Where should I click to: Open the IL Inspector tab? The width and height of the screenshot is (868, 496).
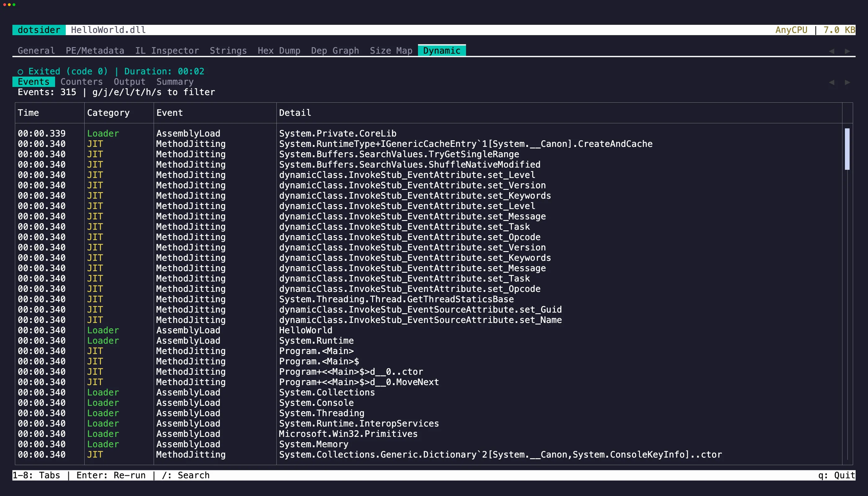[x=167, y=51]
